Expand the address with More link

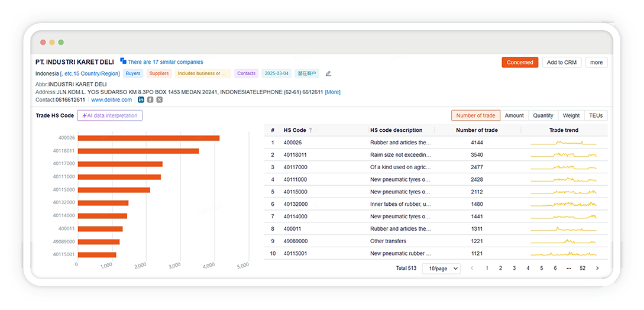[x=333, y=92]
